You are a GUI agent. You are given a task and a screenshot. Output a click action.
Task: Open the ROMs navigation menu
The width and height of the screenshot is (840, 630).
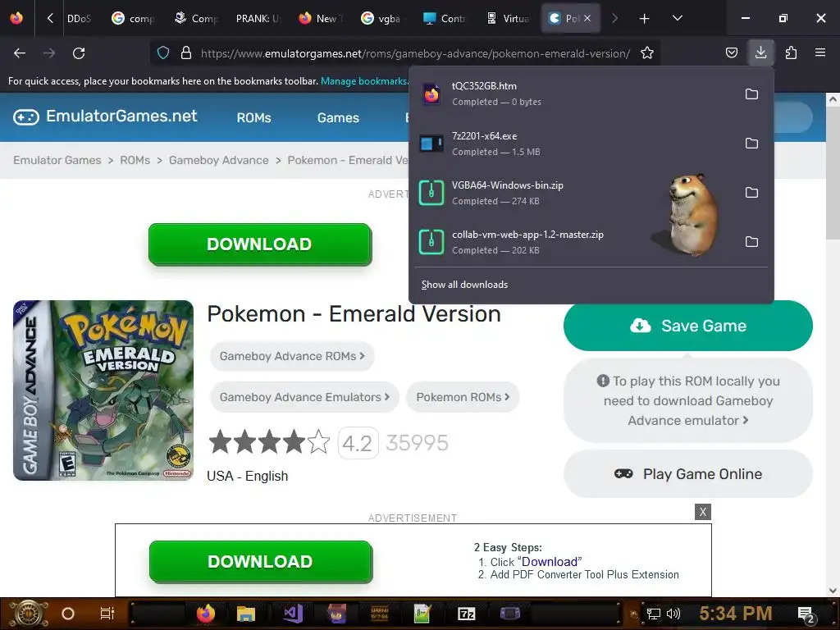point(254,118)
